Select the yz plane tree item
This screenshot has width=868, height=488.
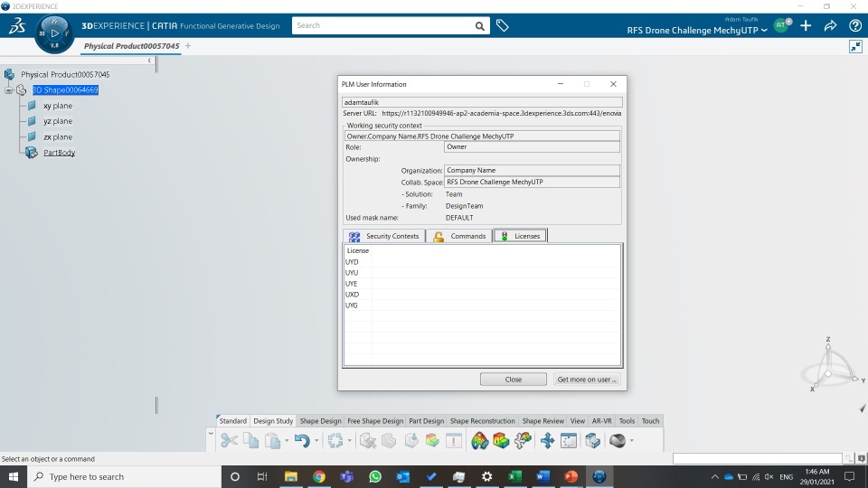click(x=58, y=121)
